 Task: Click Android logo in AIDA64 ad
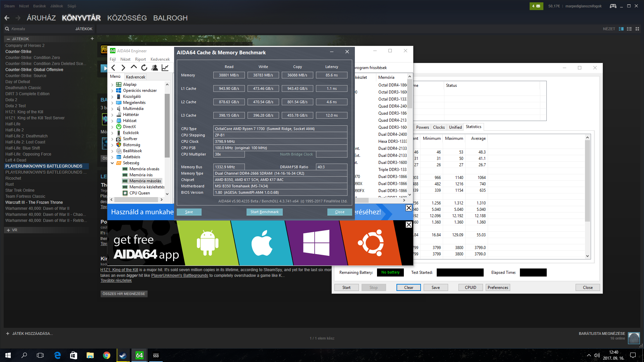point(208,243)
